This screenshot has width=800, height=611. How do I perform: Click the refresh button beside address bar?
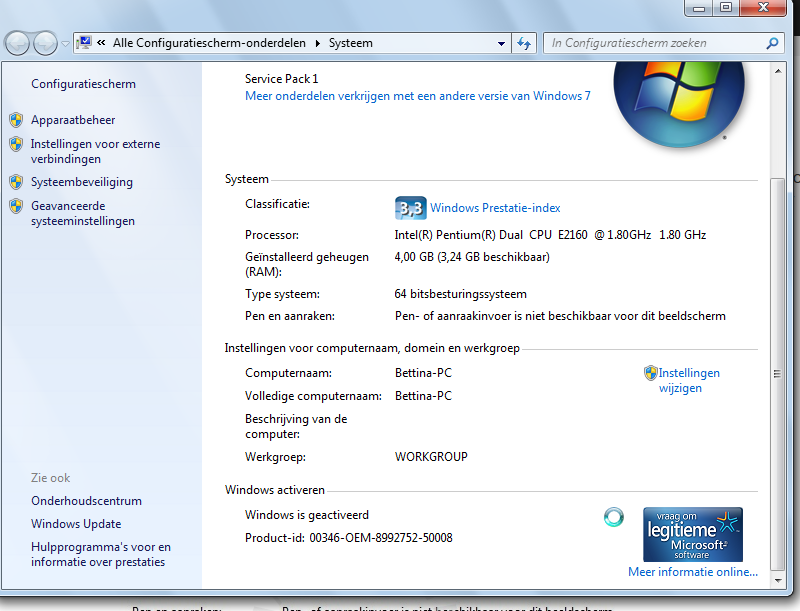524,43
